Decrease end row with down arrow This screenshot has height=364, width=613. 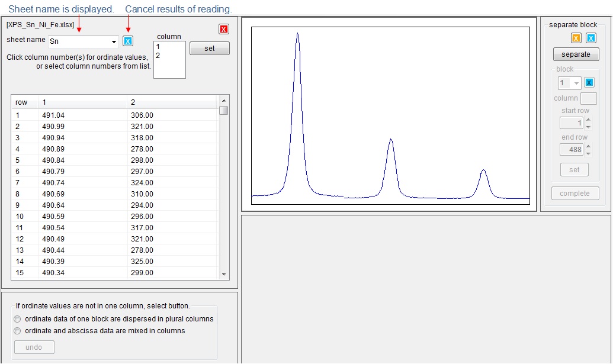coord(588,153)
